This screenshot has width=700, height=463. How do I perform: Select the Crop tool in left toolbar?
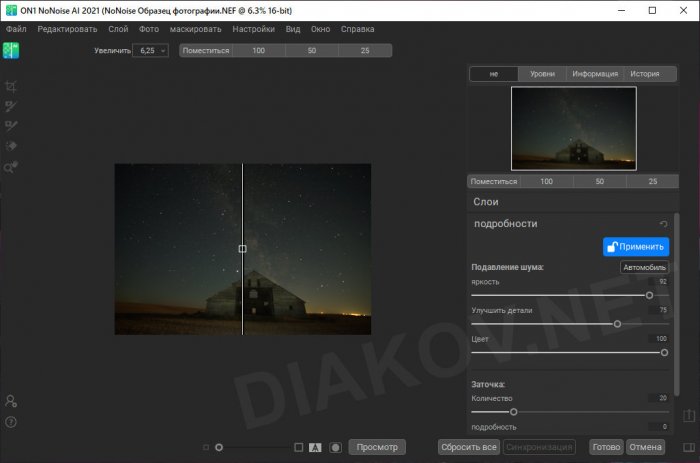[11, 87]
